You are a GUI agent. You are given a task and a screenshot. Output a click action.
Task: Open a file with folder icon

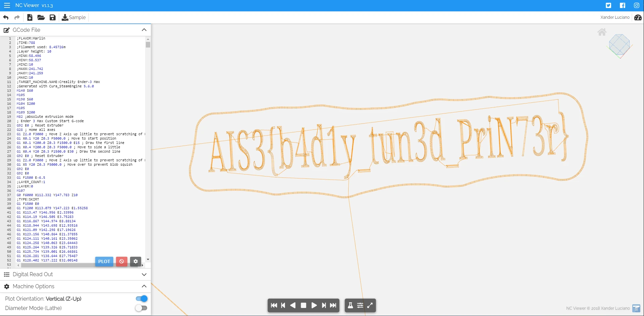(x=41, y=17)
